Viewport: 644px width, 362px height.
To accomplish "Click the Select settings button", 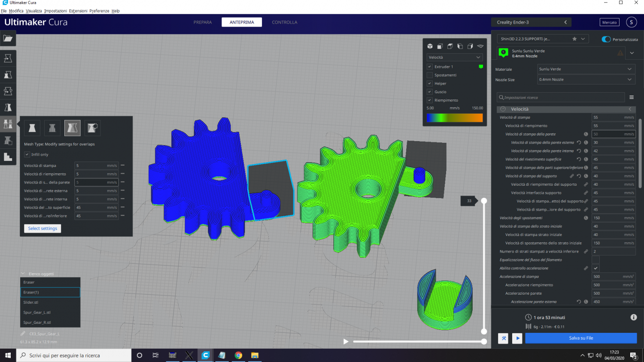I will tap(43, 229).
